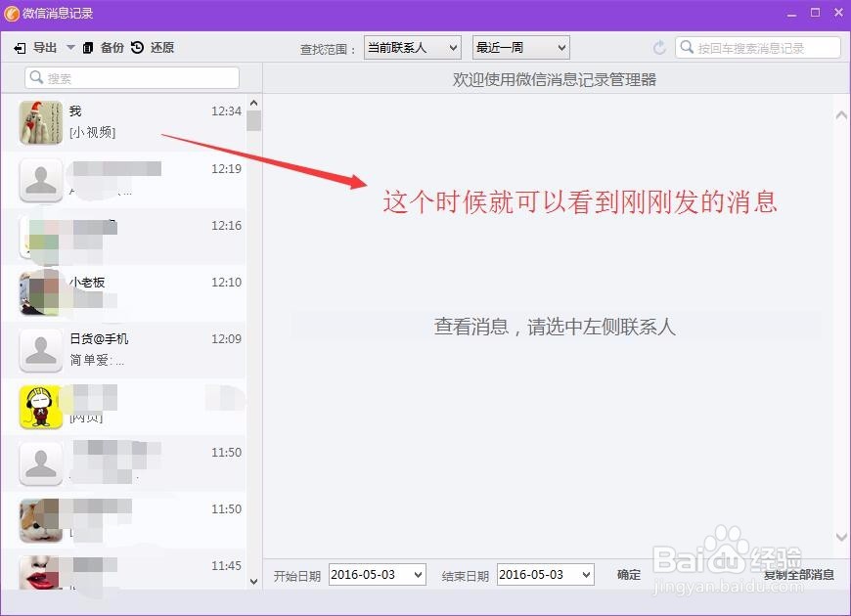Open the 当前联系人 search scope dropdown
Screen dimensions: 851x616
pyautogui.click(x=413, y=48)
